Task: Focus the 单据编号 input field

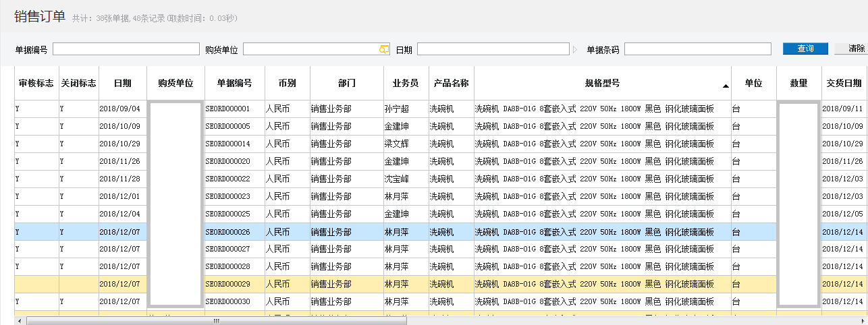Action: [126, 49]
